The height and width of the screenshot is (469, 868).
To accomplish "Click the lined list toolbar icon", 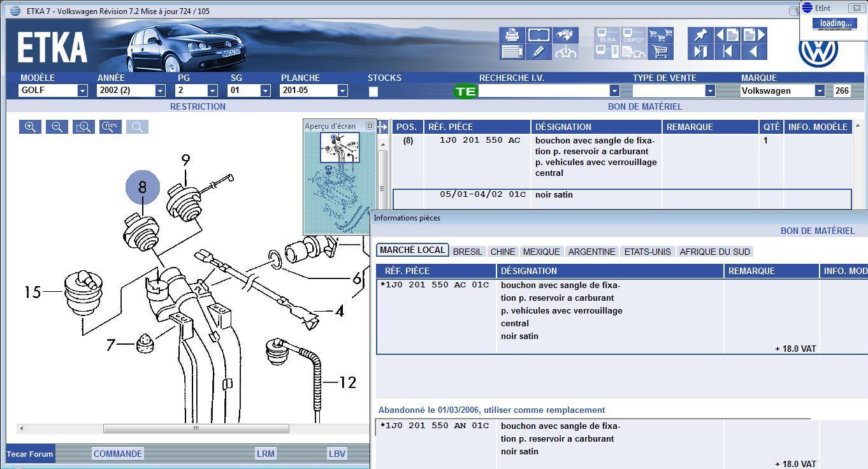I will tap(512, 52).
